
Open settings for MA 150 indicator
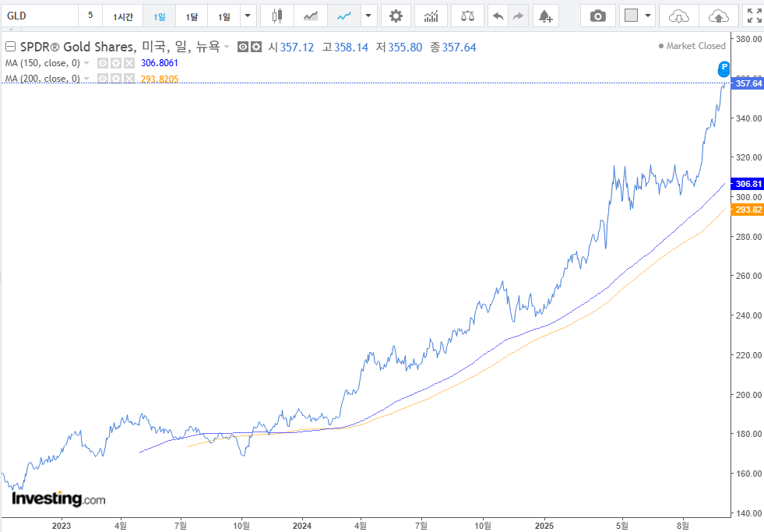click(115, 63)
